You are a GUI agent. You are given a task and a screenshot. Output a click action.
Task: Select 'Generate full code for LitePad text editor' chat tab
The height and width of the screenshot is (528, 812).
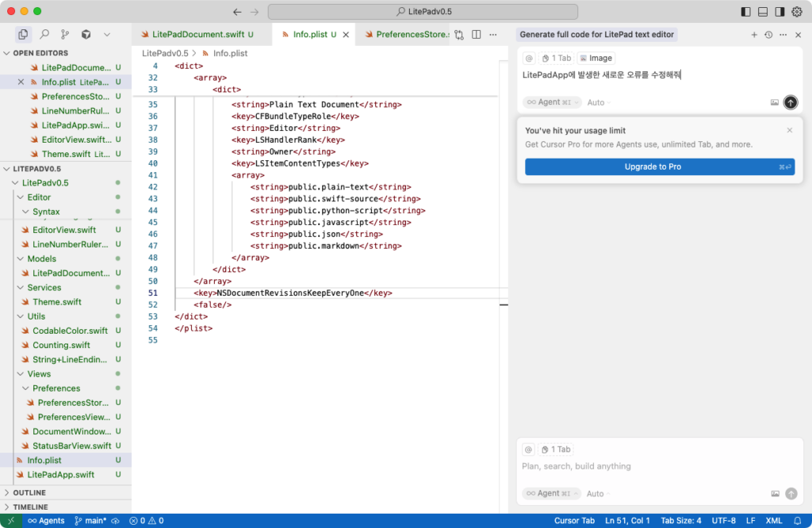coord(596,34)
